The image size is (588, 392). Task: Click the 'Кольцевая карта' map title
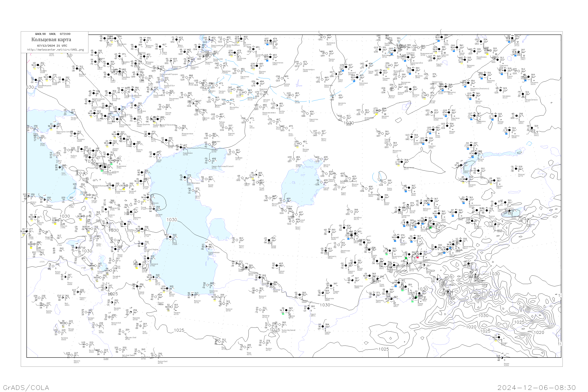pyautogui.click(x=51, y=40)
